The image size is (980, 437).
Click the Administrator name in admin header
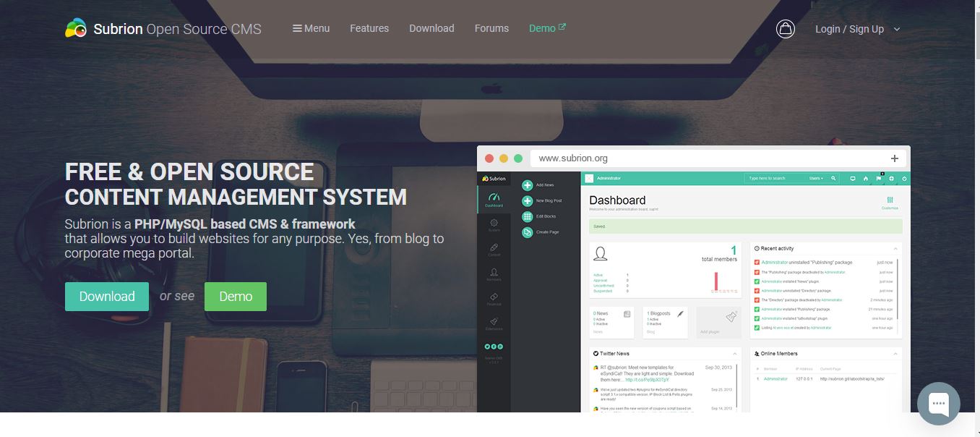tap(609, 178)
